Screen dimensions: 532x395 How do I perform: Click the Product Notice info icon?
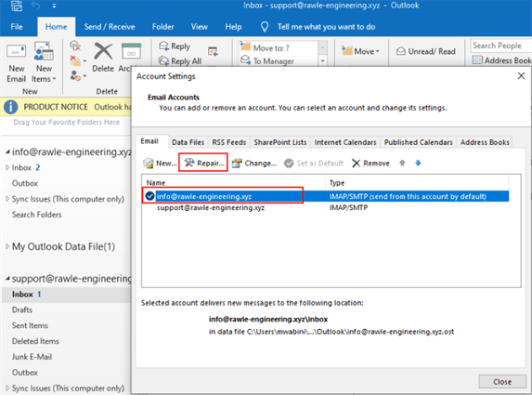coord(10,107)
